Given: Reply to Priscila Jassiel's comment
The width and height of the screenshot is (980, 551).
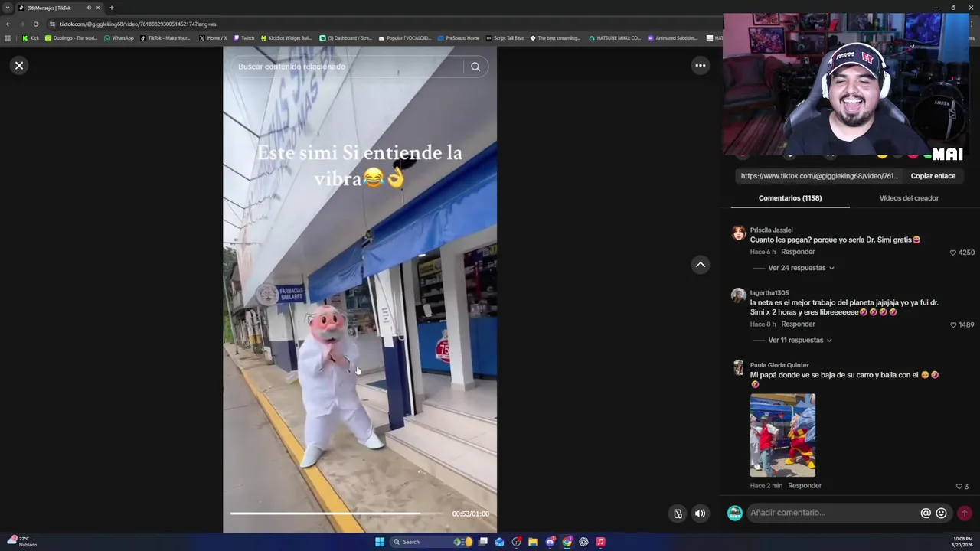Looking at the screenshot, I should 798,252.
